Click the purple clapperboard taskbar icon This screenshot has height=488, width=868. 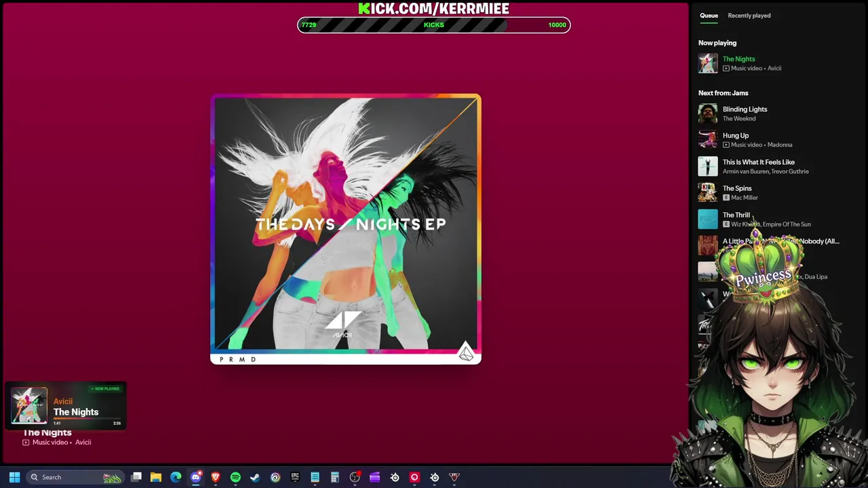click(x=374, y=477)
